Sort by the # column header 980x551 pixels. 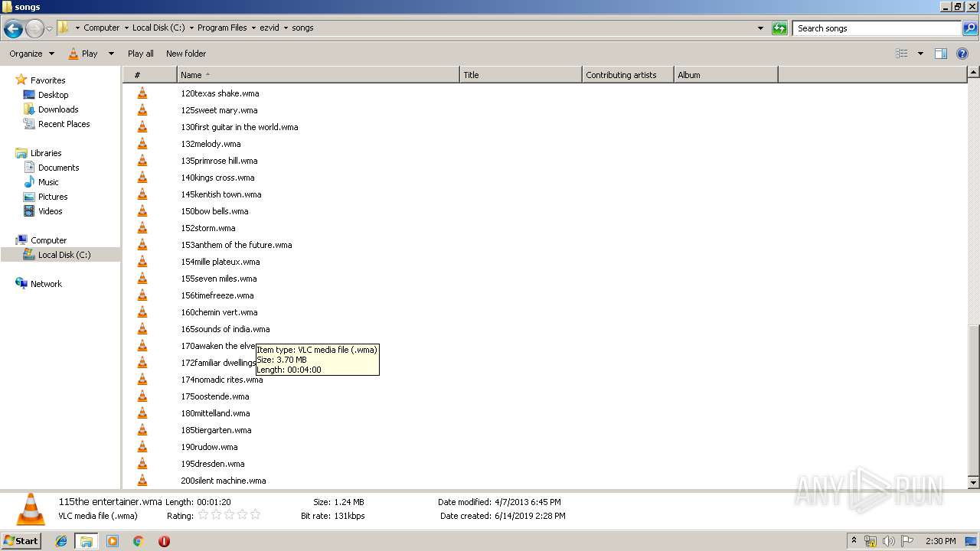tap(149, 75)
